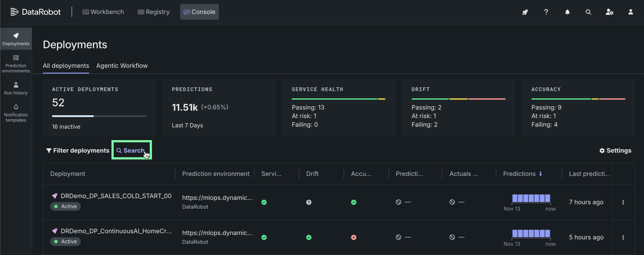Viewport: 644px width, 255px height.
Task: Open the user profile icon
Action: (x=630, y=12)
